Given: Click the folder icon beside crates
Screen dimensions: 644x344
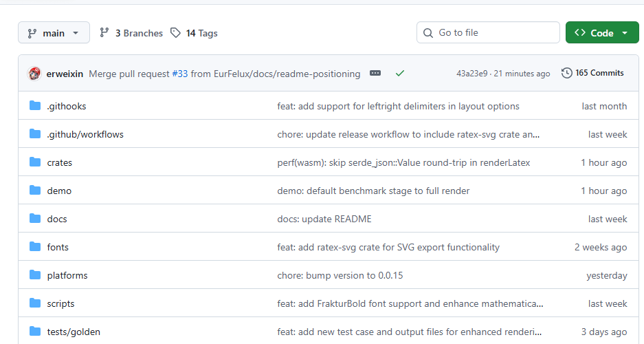Looking at the screenshot, I should [x=35, y=162].
